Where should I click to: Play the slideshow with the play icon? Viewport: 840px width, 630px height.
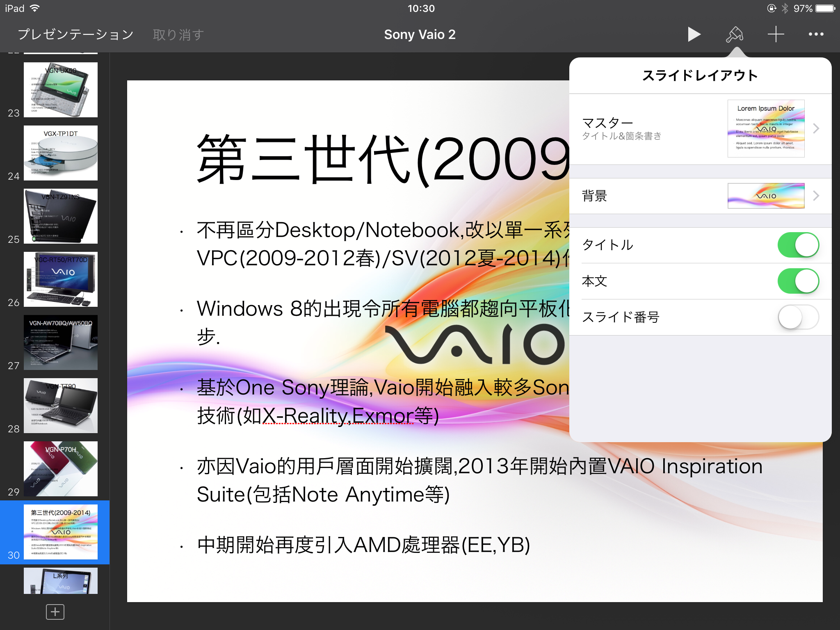[694, 34]
